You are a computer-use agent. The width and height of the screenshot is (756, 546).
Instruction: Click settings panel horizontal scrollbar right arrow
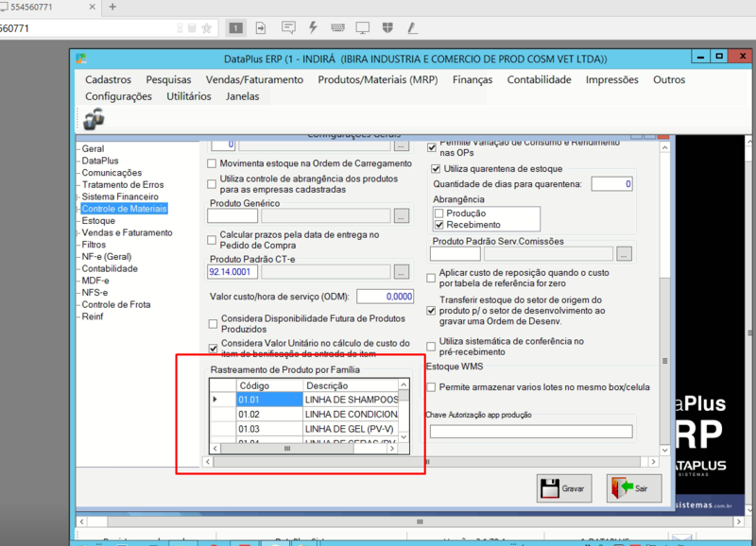(653, 462)
